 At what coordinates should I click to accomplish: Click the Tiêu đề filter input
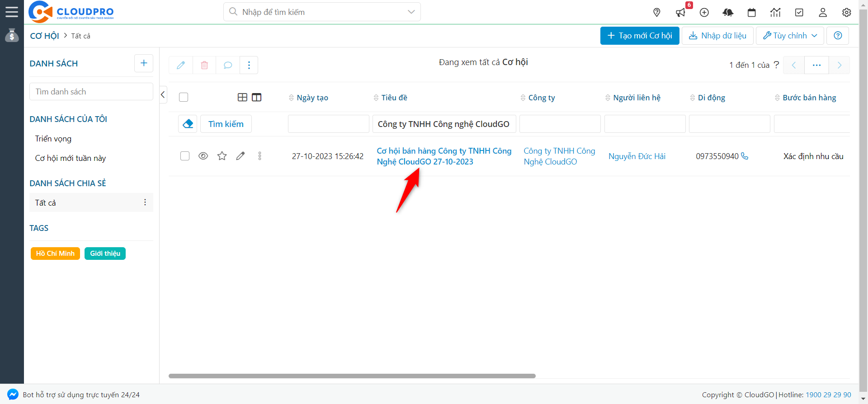[x=444, y=124]
